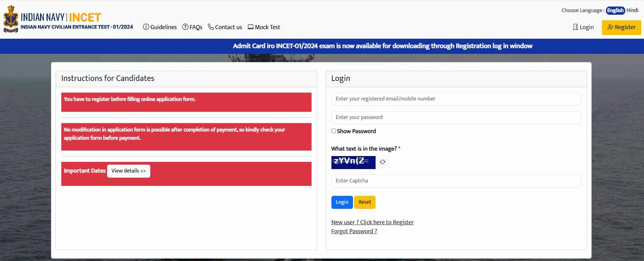The image size is (644, 261).
Task: Open the Mock Test link
Action: [x=264, y=27]
